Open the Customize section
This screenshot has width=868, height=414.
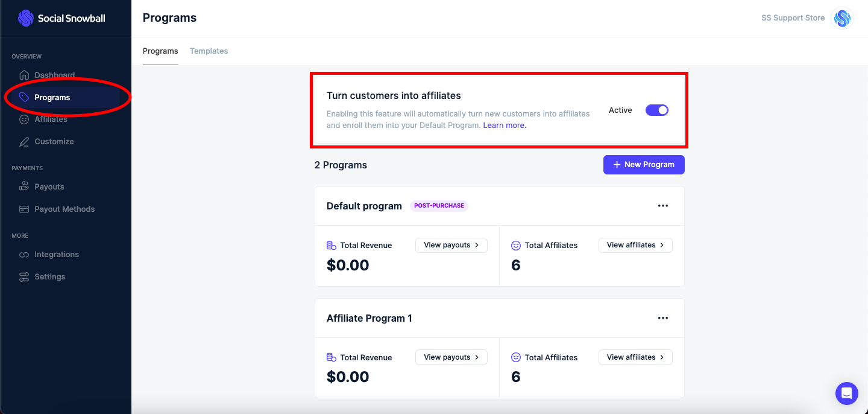[53, 141]
